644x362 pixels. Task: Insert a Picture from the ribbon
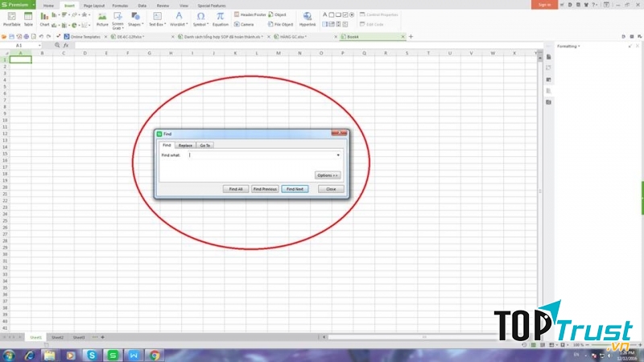[102, 16]
